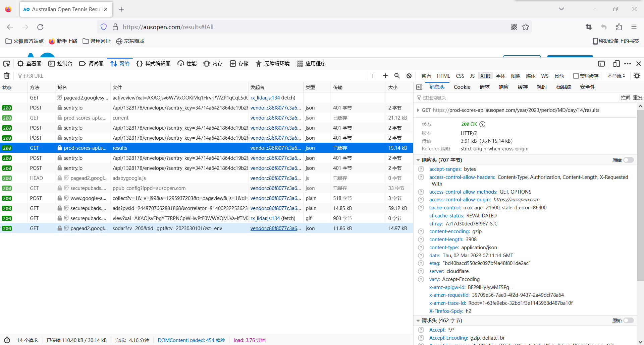Clear network log with trash icon
Screen dimensions: 644x345
tap(7, 76)
